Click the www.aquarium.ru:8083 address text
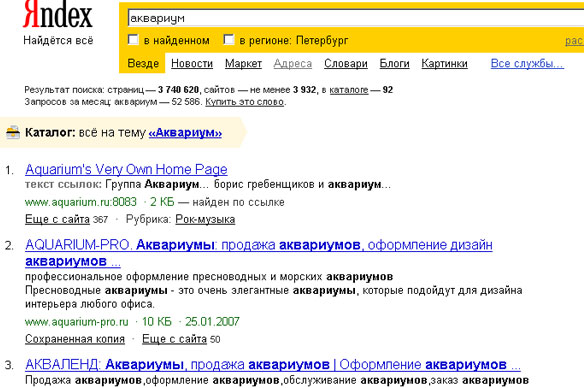The width and height of the screenshot is (584, 388). click(x=81, y=202)
